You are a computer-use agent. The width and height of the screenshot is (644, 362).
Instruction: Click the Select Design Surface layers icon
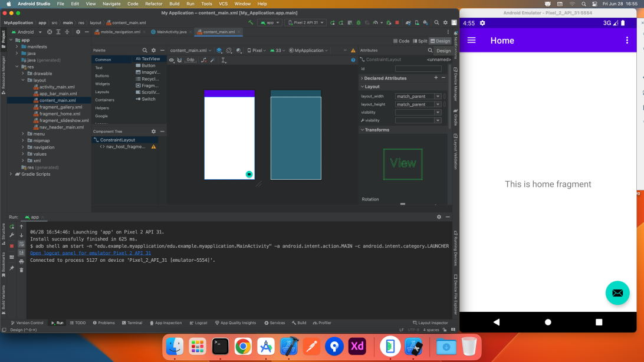(x=219, y=51)
